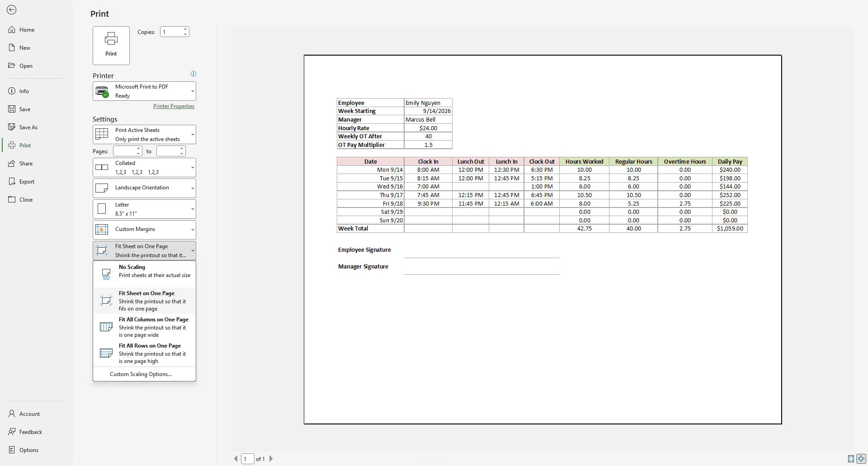The width and height of the screenshot is (868, 466).
Task: Select No Scaling option
Action: pos(145,274)
